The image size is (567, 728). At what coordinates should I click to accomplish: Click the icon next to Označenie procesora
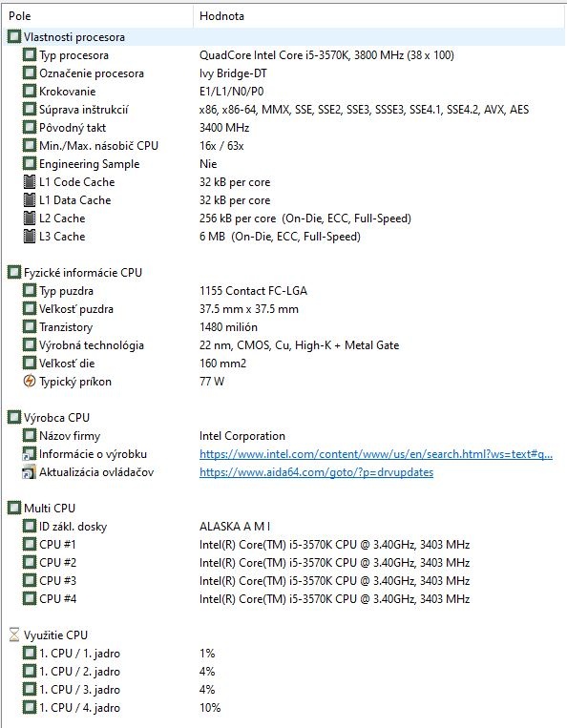coord(30,73)
